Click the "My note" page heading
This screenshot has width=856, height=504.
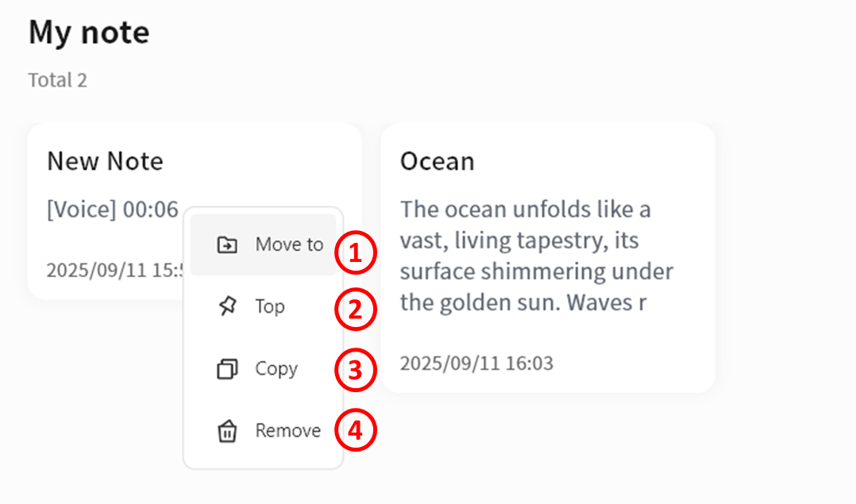[x=89, y=33]
